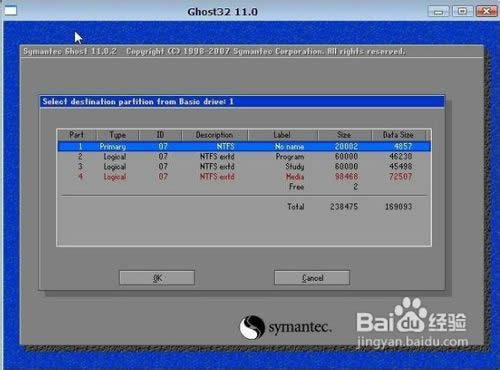The image size is (500, 370).
Task: Click the Symantec logo icon
Action: [252, 327]
